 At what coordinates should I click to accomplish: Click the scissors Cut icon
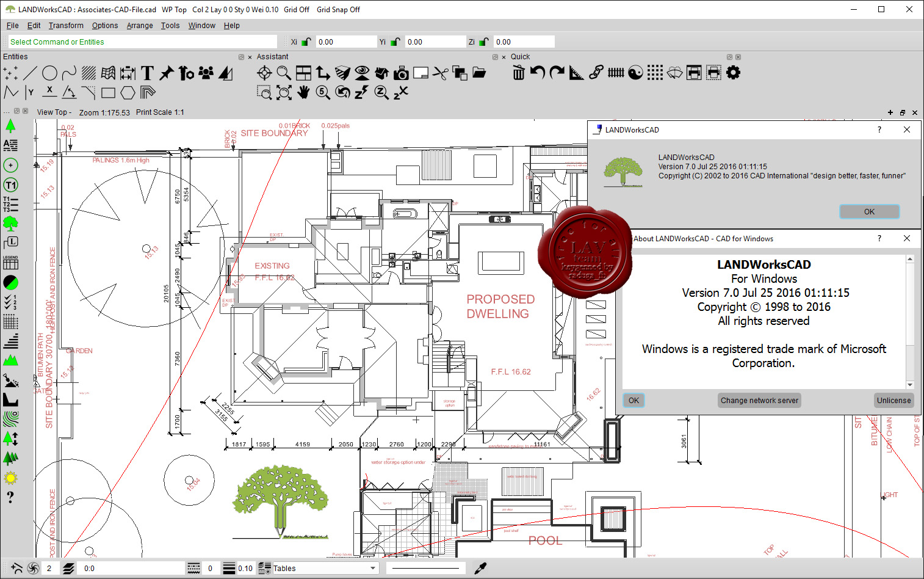(x=440, y=73)
